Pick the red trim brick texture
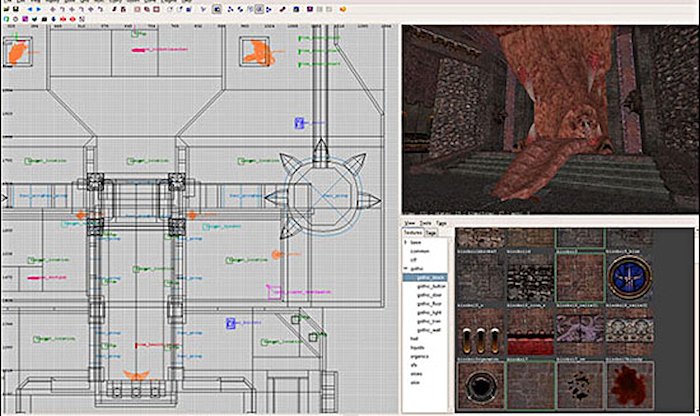The image size is (700, 416). pyautogui.click(x=530, y=333)
